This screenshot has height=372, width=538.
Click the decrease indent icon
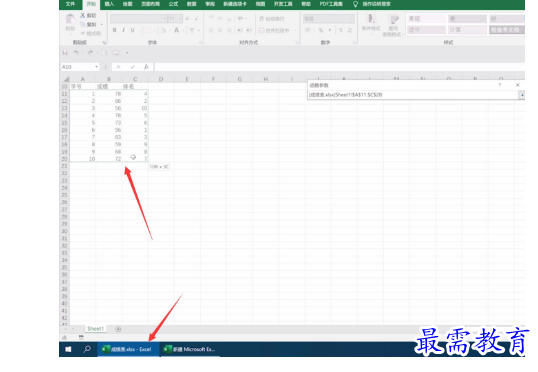pyautogui.click(x=240, y=30)
